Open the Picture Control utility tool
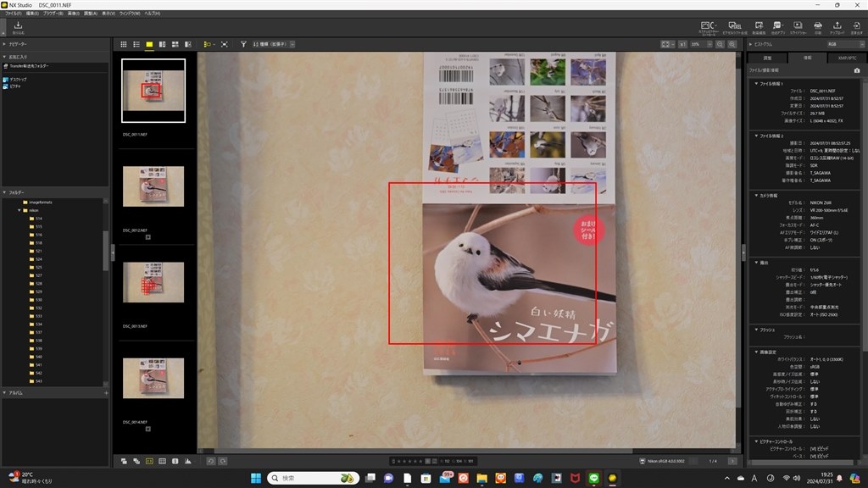This screenshot has height=488, width=868. (x=708, y=28)
